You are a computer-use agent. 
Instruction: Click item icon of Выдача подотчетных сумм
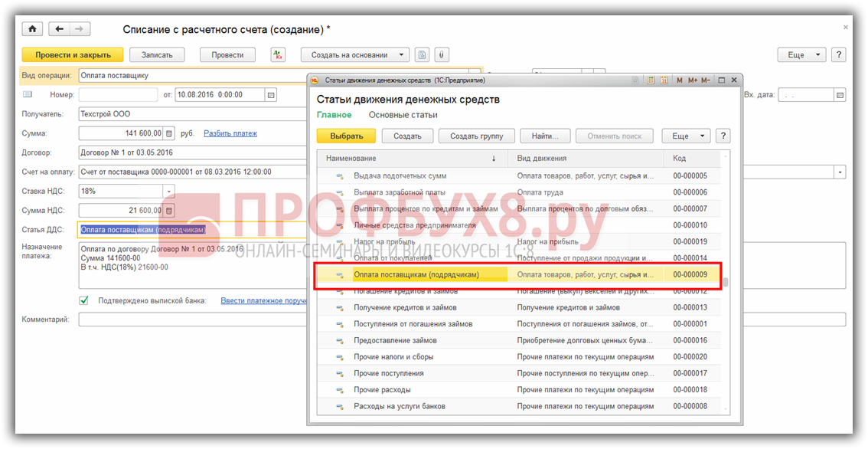(x=341, y=176)
